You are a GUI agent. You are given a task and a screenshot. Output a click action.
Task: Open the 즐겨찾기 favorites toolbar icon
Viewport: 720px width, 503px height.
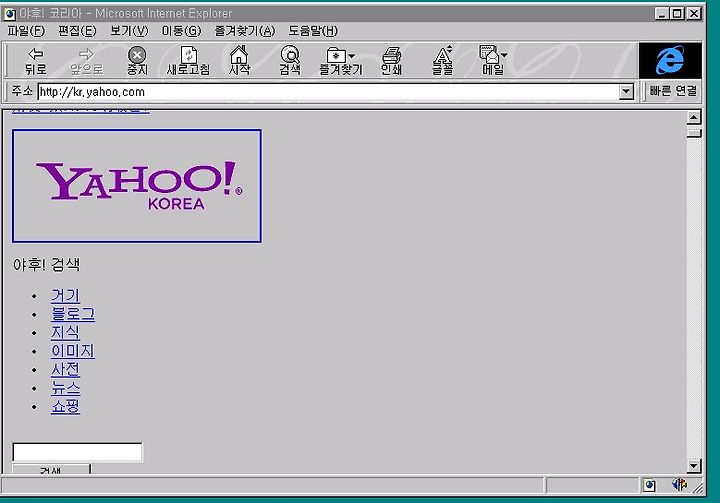[x=338, y=61]
